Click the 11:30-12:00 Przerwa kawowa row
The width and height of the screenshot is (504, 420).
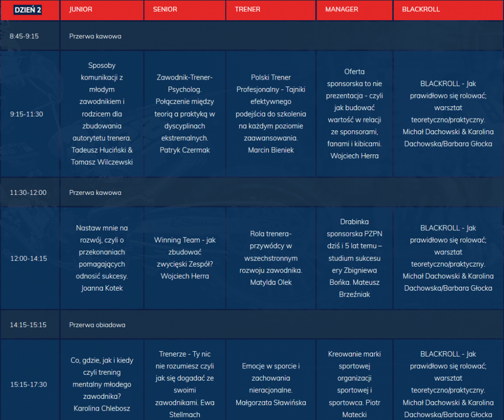coord(95,192)
